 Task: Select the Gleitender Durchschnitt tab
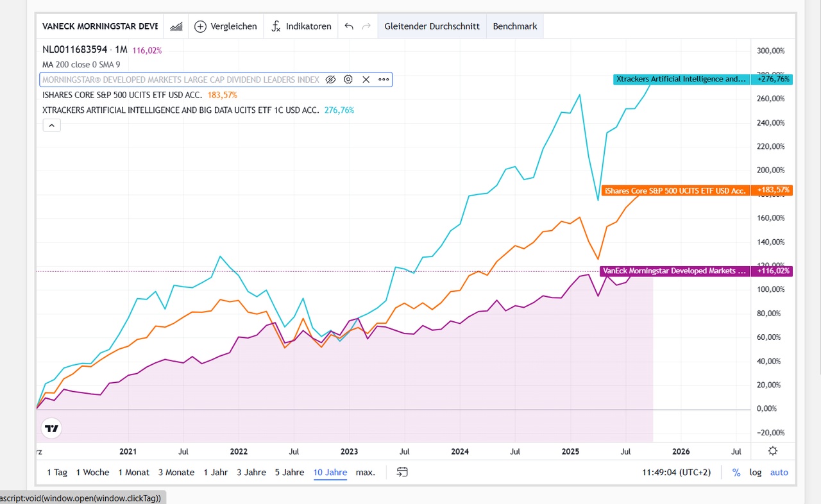tap(432, 26)
